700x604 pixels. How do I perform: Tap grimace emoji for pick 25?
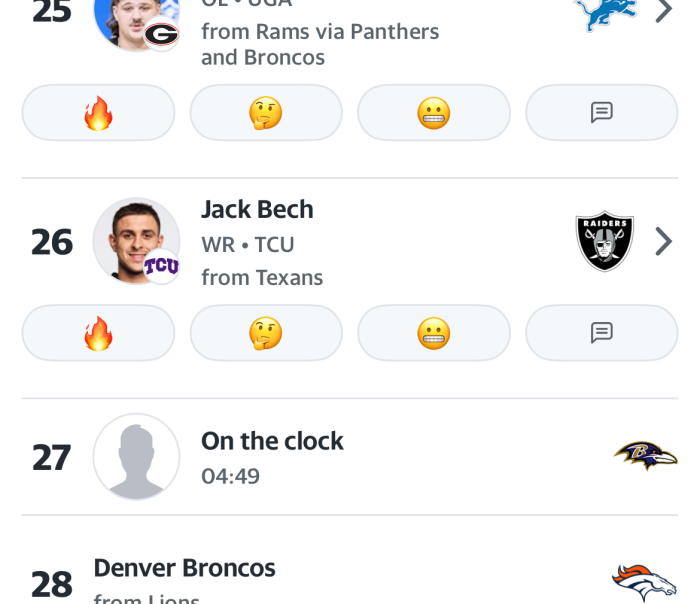pos(433,113)
